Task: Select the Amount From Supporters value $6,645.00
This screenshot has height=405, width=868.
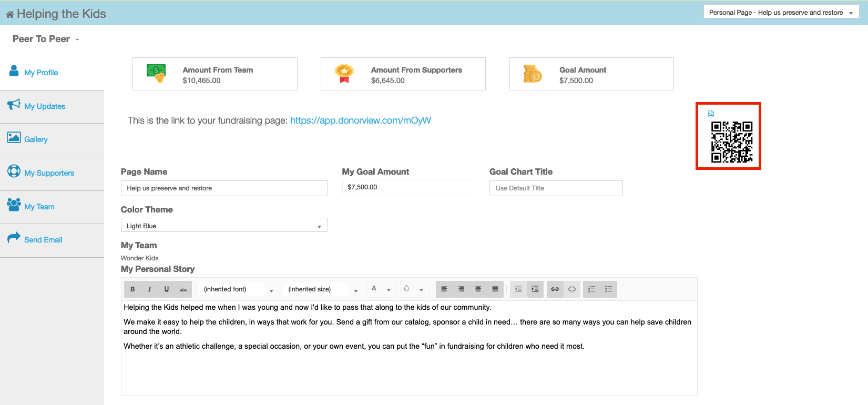Action: [x=388, y=80]
